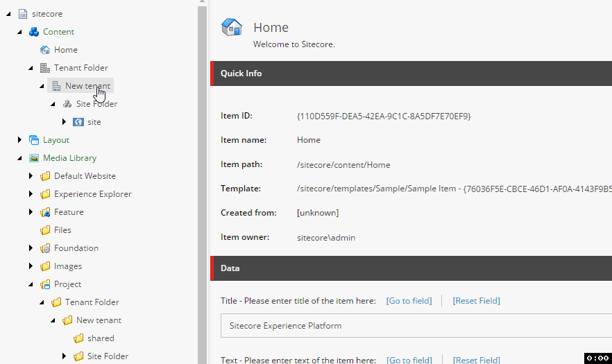The height and width of the screenshot is (364, 612).
Task: Click the content tree vertical scrollbar
Action: (202, 183)
